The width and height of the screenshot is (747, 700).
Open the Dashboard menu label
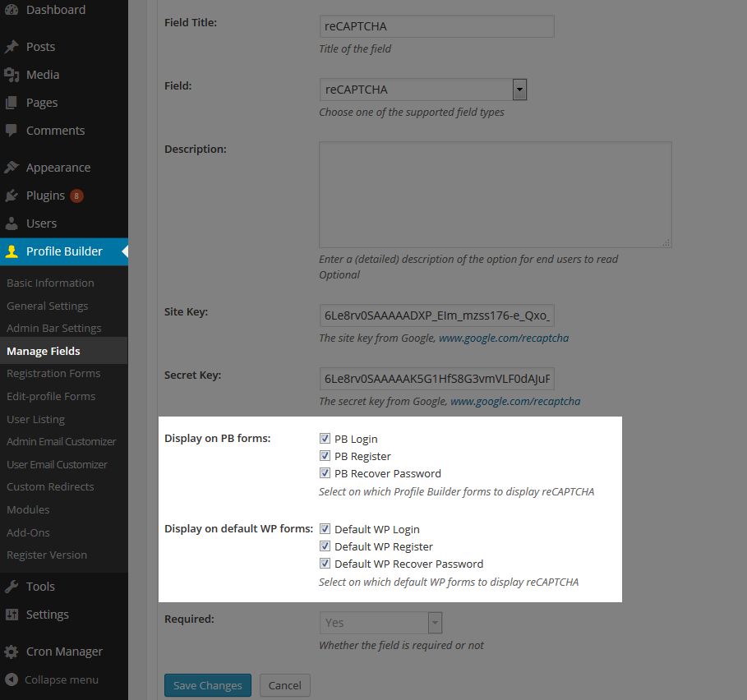[x=56, y=10]
